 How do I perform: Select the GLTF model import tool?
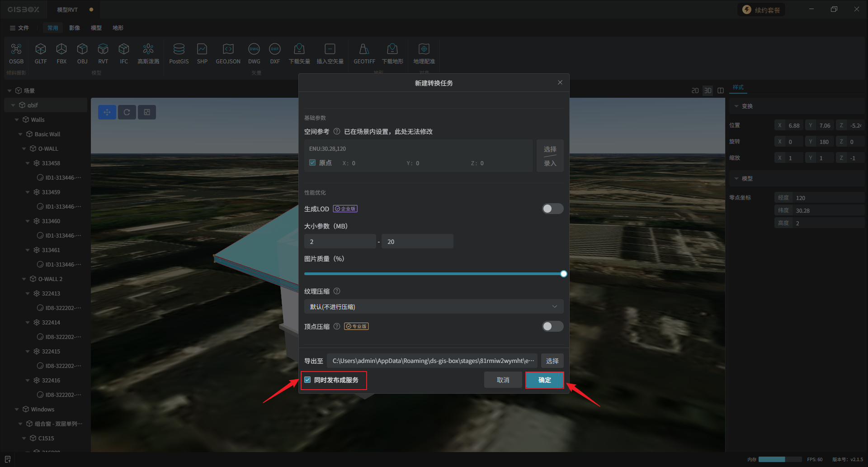click(x=41, y=49)
